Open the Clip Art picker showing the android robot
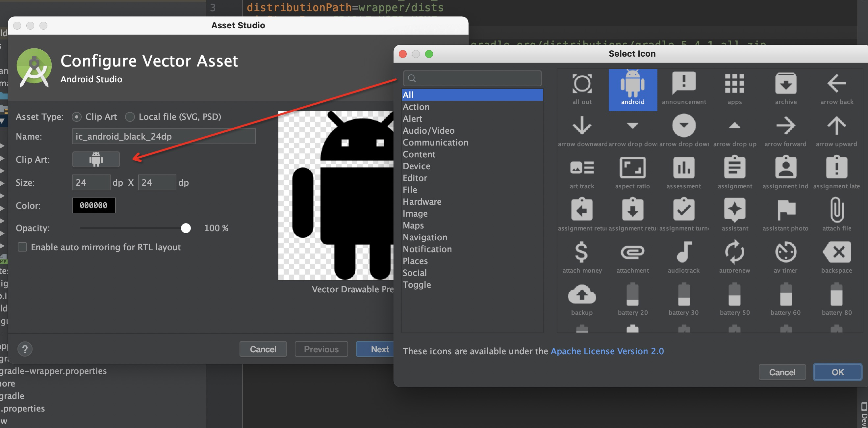Viewport: 868px width, 428px height. coord(96,159)
